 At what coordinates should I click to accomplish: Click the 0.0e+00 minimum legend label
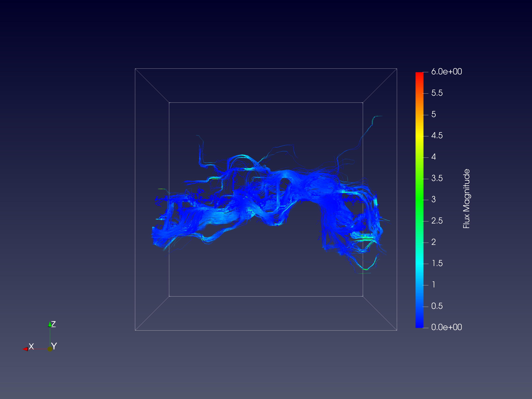click(x=446, y=327)
